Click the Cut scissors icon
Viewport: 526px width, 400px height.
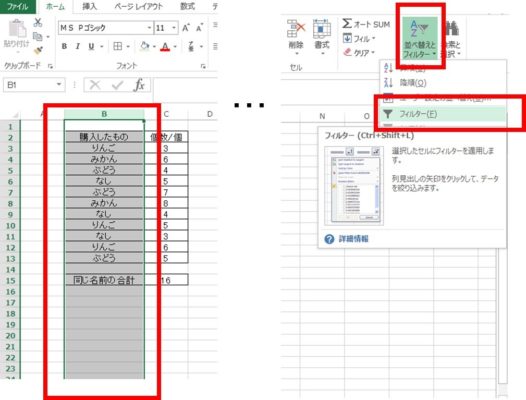(38, 22)
